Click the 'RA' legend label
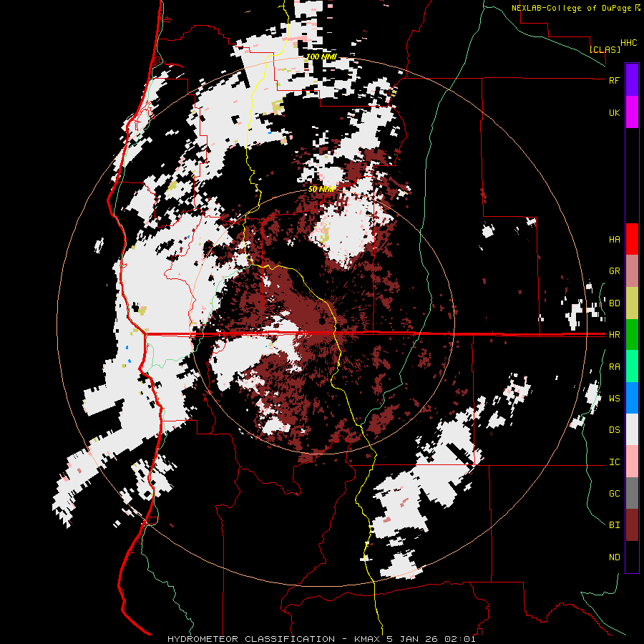Screen dimensions: 644x644 [614, 367]
